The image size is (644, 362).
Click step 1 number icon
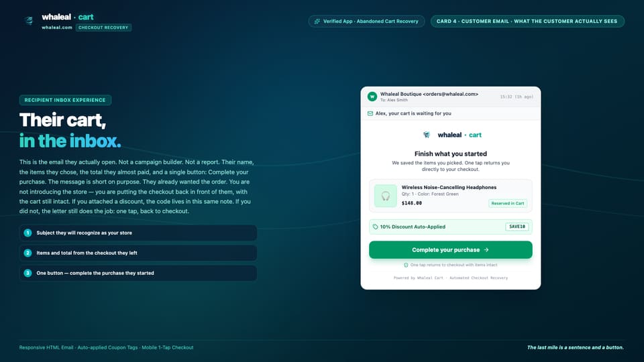pos(28,233)
